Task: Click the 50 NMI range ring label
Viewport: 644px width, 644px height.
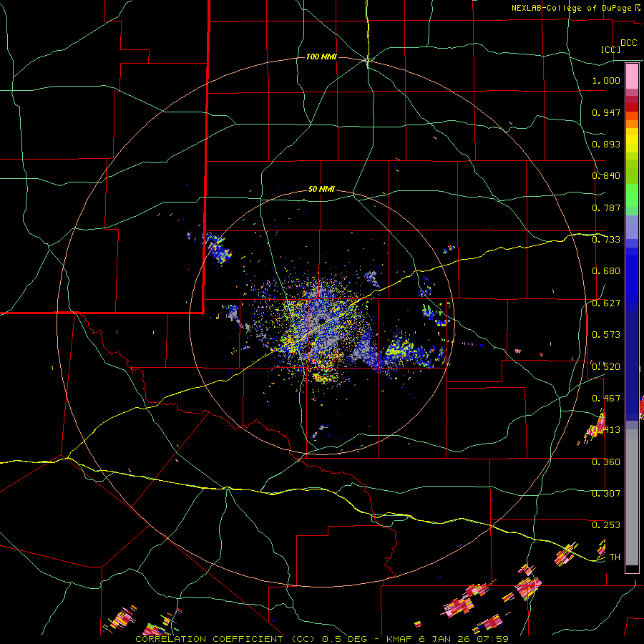Action: 321,190
